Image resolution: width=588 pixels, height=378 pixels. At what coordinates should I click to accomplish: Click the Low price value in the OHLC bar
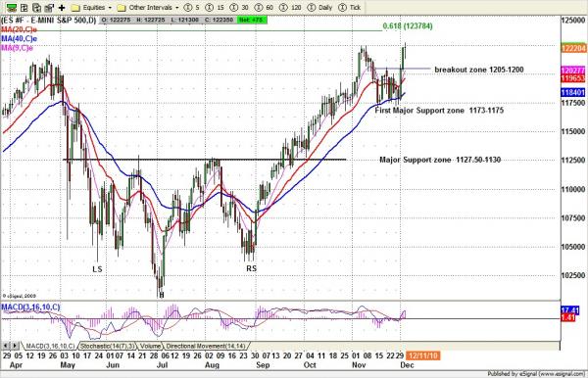tap(186, 20)
